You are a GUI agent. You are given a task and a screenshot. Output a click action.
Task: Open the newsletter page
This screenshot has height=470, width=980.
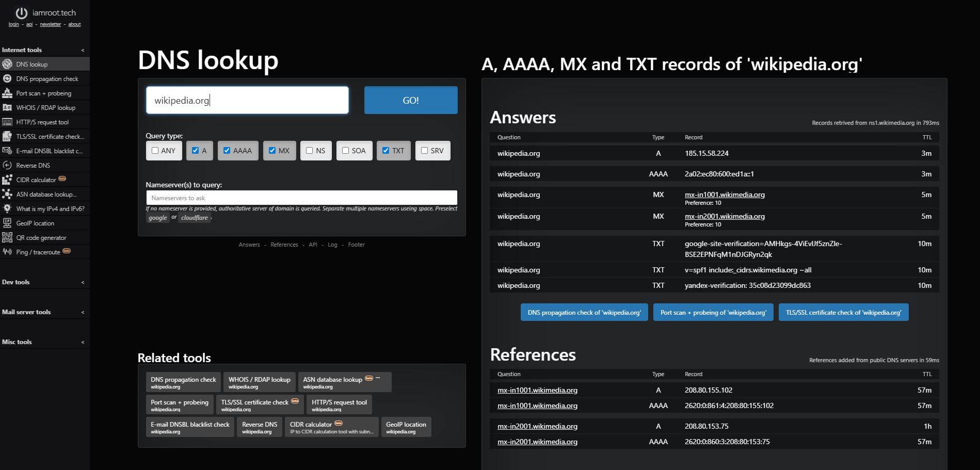point(50,24)
